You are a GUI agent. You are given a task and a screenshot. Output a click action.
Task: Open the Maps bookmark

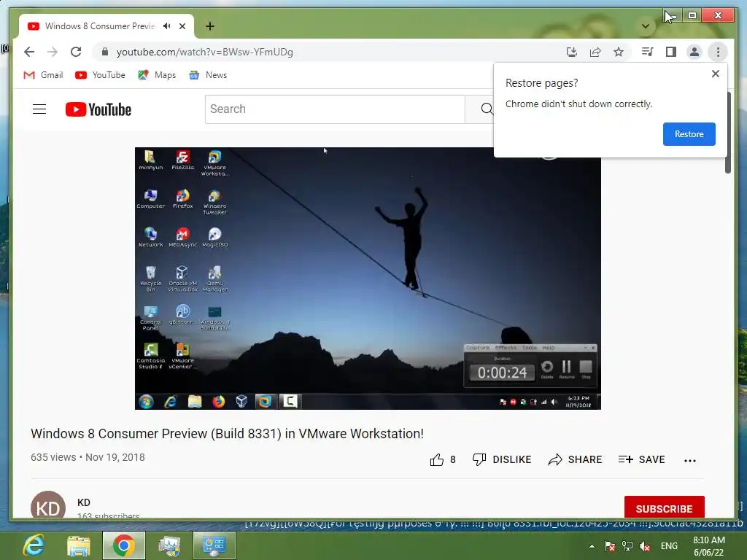[157, 75]
